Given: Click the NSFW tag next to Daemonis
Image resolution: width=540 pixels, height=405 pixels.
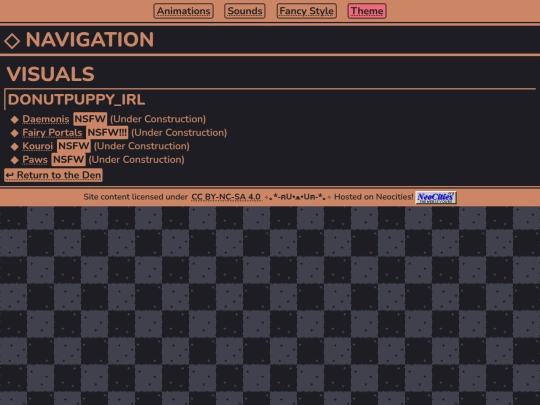Looking at the screenshot, I should (x=90, y=119).
